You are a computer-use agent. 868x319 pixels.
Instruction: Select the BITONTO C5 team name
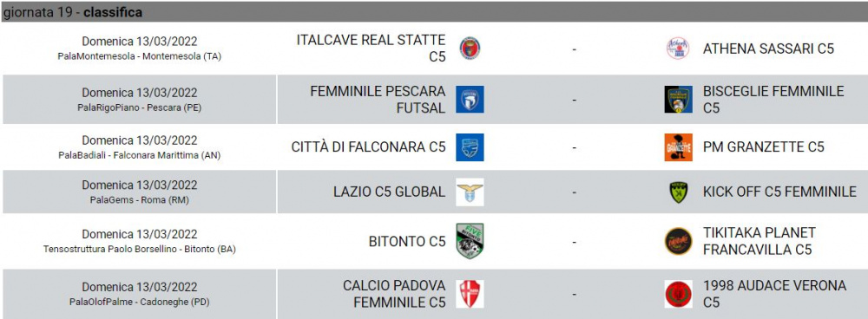point(407,242)
